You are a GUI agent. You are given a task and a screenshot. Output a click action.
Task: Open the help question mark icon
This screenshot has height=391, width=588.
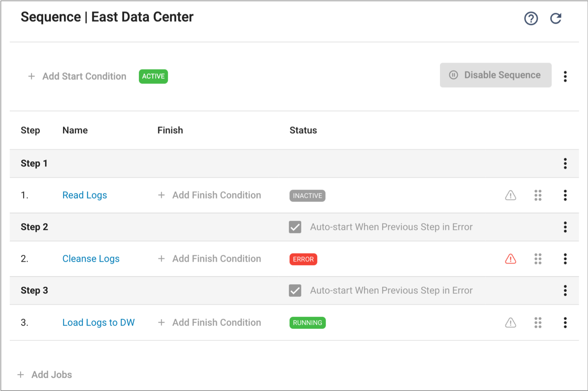(531, 18)
